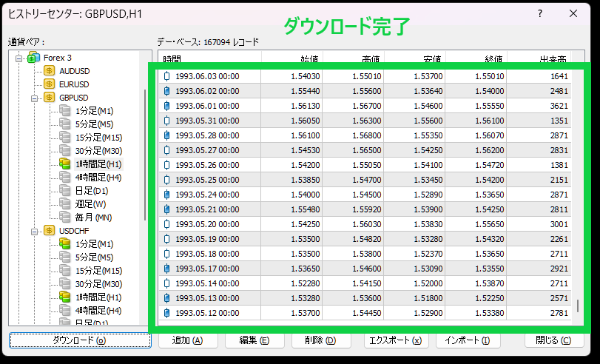The height and width of the screenshot is (364, 600).
Task: Collapse the GBPUSD tree node
Action: tap(34, 97)
